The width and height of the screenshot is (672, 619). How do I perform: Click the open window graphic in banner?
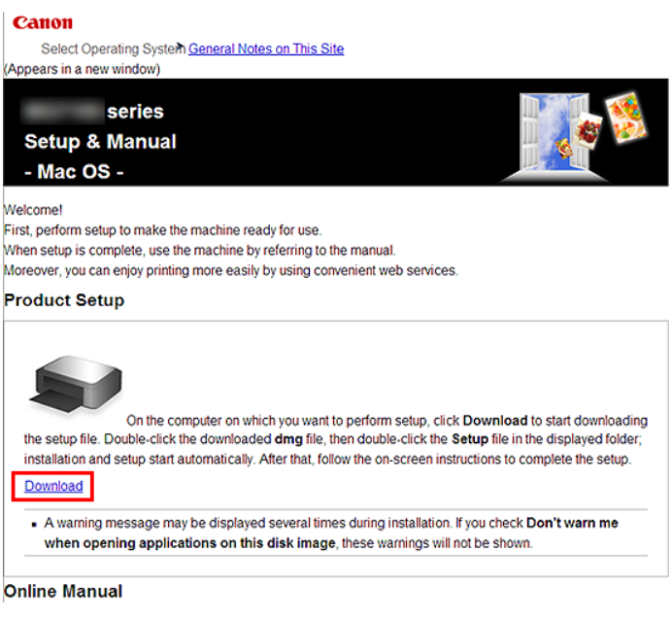[x=554, y=136]
